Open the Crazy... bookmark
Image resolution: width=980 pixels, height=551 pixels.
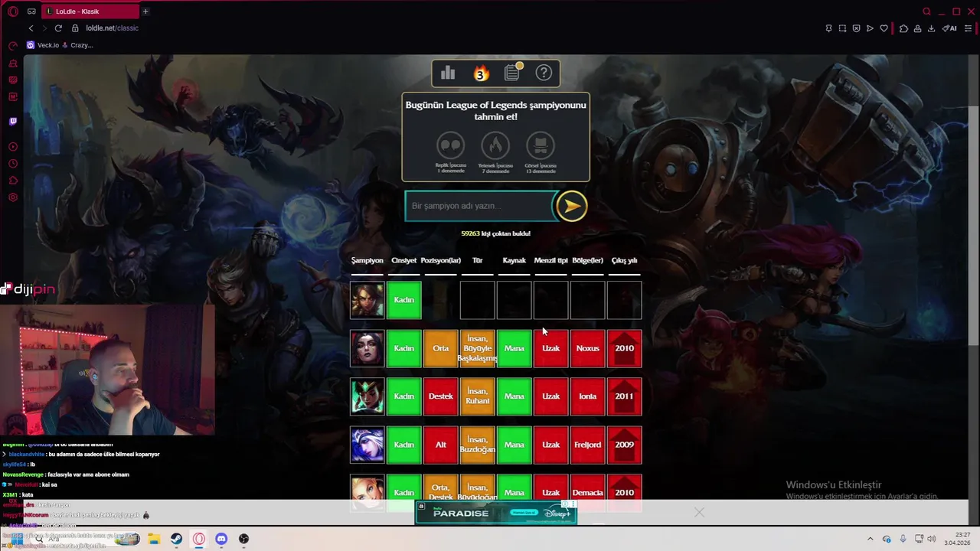77,45
